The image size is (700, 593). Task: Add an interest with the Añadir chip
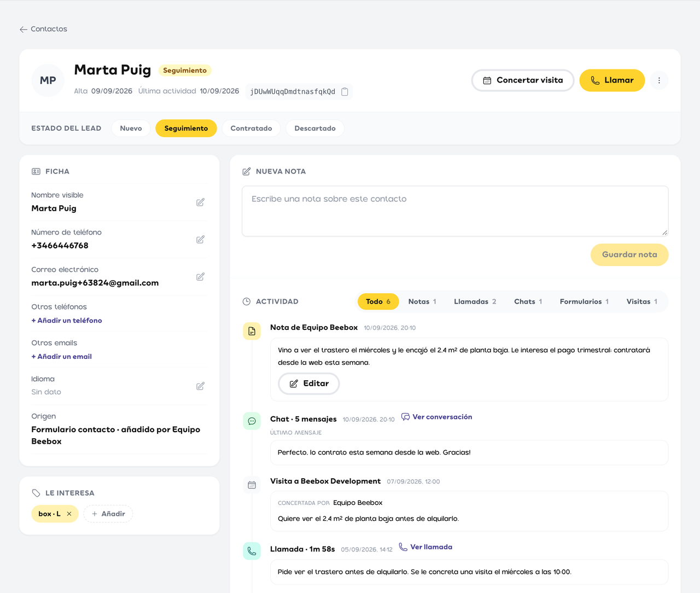pyautogui.click(x=108, y=514)
